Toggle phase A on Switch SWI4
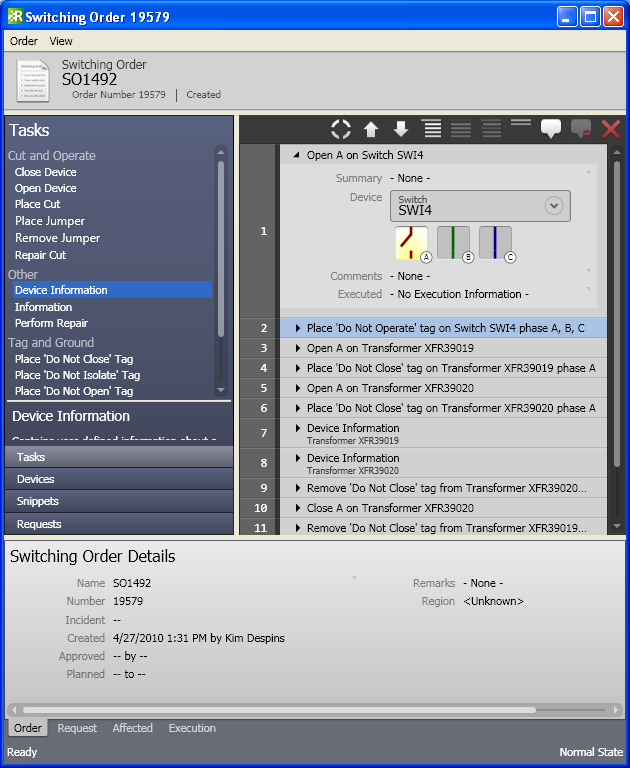The height and width of the screenshot is (768, 630). [412, 243]
